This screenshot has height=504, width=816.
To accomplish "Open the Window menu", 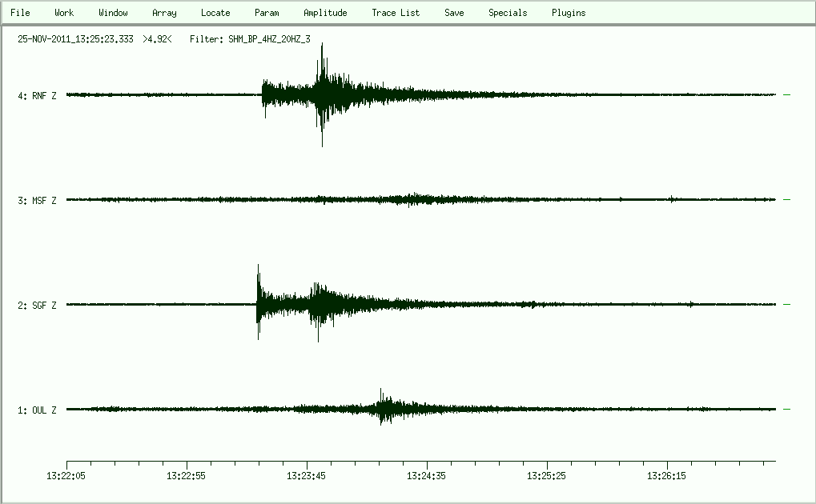I will coord(113,13).
